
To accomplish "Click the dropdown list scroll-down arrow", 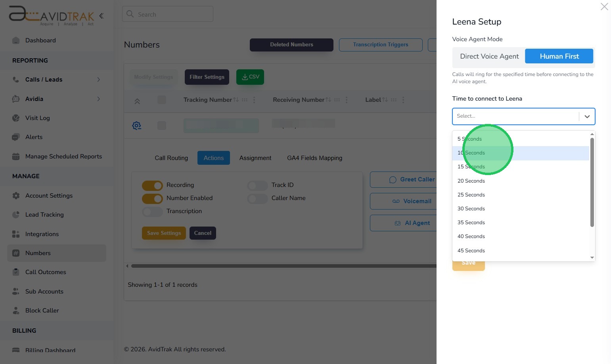I will (592, 258).
